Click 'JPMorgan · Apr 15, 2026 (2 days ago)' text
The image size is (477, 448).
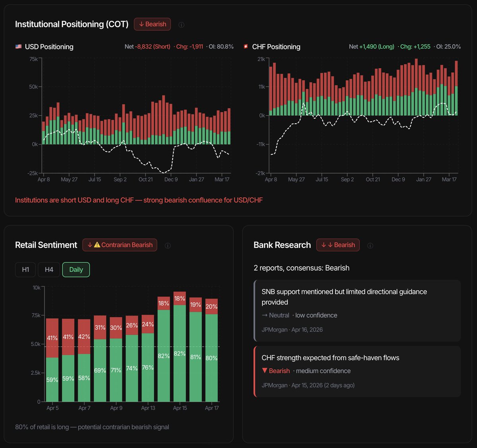tap(308, 385)
